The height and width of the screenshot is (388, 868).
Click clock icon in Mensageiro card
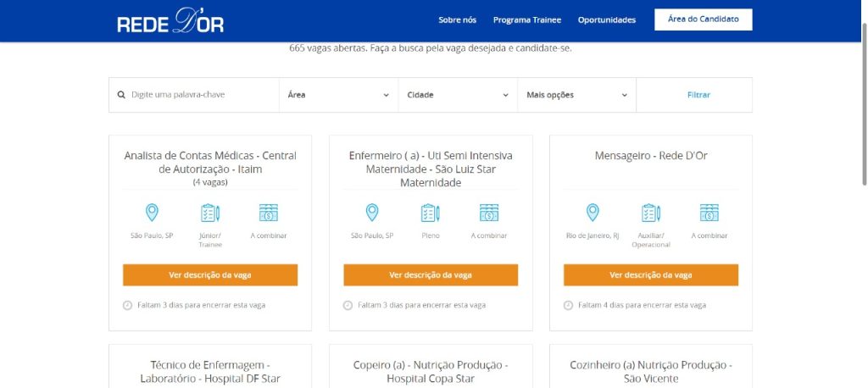(568, 306)
